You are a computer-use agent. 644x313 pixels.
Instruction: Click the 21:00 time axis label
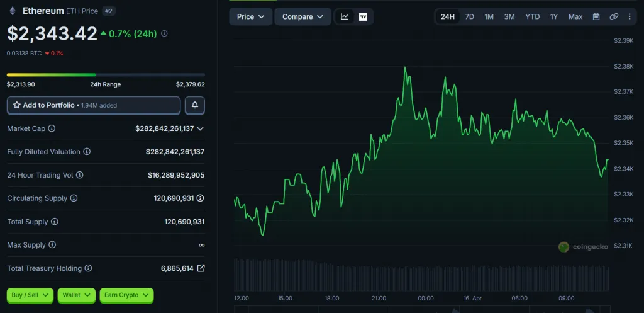[379, 298]
